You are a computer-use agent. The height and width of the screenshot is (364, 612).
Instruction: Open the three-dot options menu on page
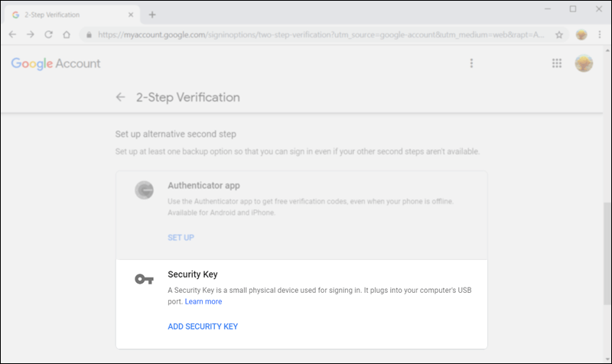(x=472, y=63)
